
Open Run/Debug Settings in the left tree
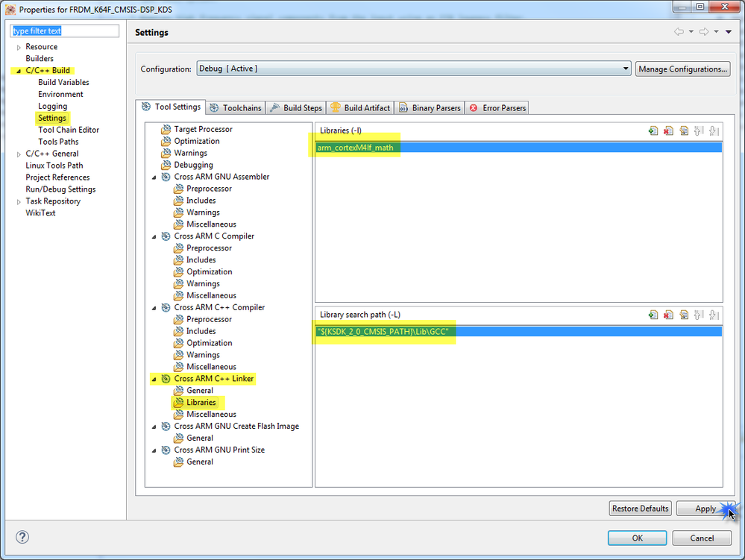click(60, 189)
